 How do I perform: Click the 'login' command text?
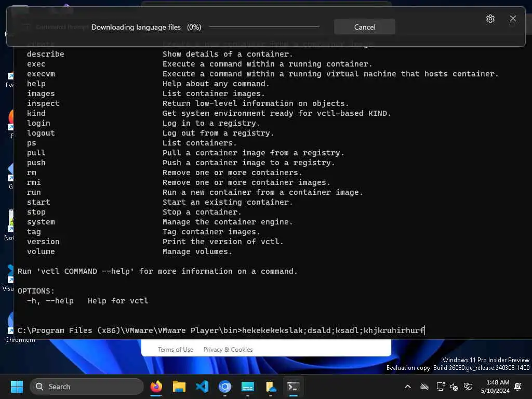tap(38, 123)
